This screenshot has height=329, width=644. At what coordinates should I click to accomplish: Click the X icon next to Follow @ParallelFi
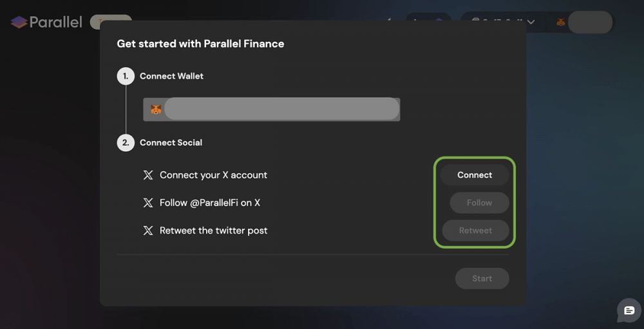point(148,203)
